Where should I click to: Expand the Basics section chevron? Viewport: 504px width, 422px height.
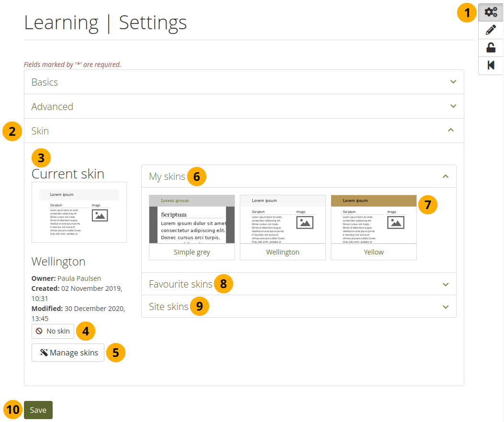pyautogui.click(x=453, y=82)
